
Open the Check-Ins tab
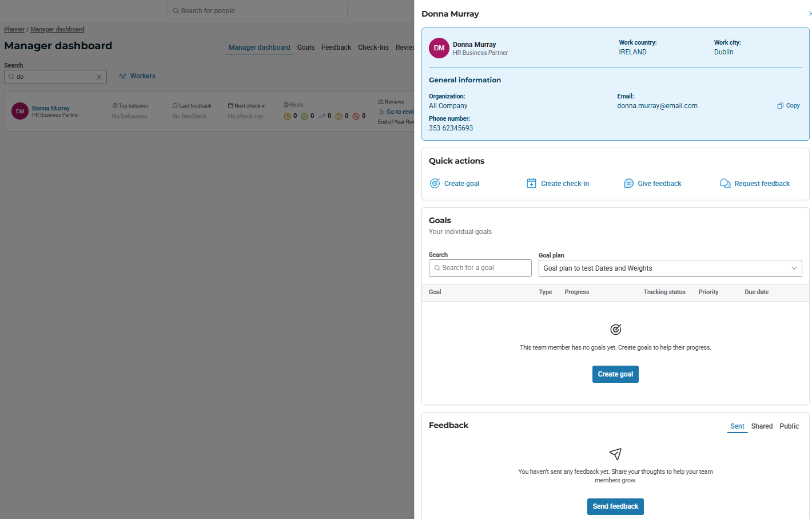coord(373,47)
